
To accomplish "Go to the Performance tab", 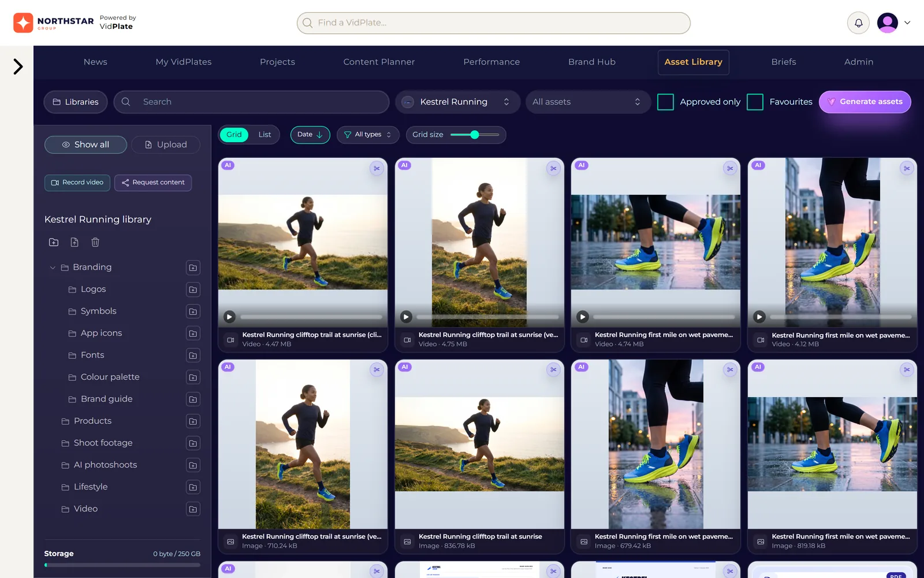I will coord(491,62).
